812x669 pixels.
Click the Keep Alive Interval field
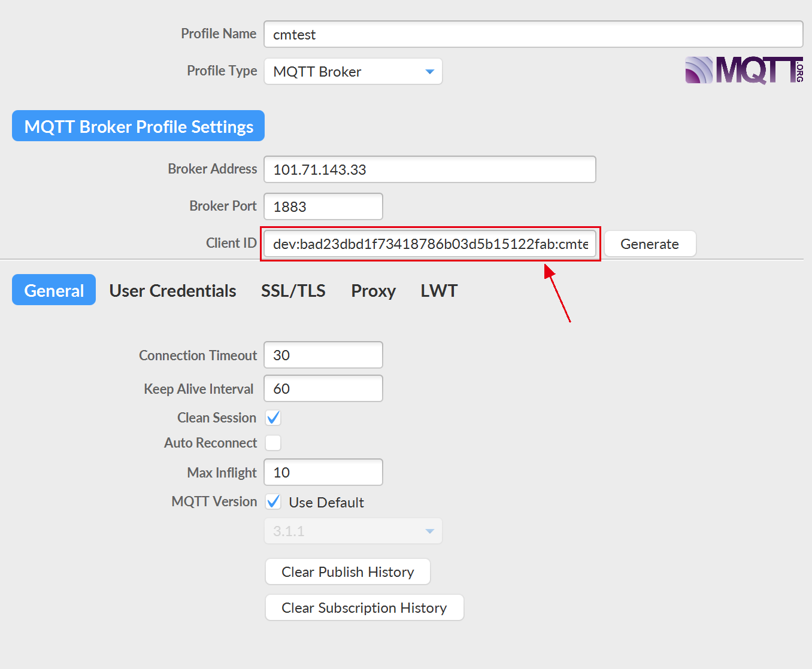click(x=323, y=389)
